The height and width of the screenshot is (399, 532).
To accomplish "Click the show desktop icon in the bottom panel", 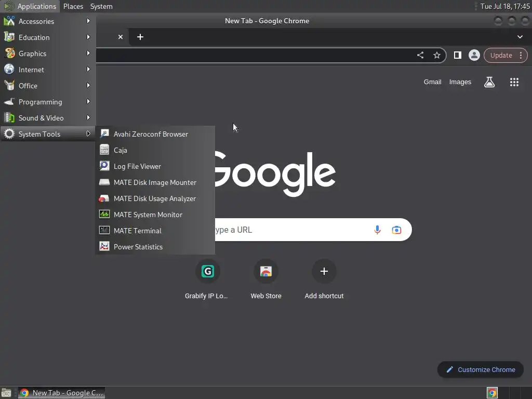I will click(6, 393).
